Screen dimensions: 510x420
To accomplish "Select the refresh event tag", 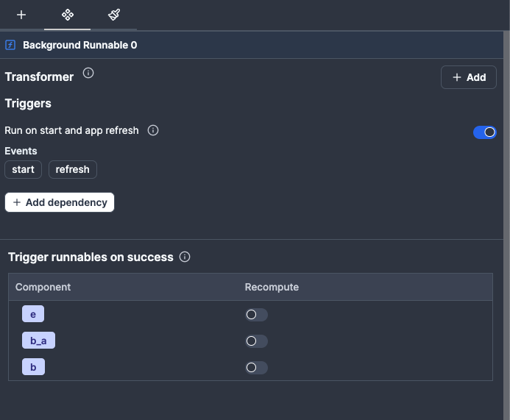I will (x=72, y=169).
